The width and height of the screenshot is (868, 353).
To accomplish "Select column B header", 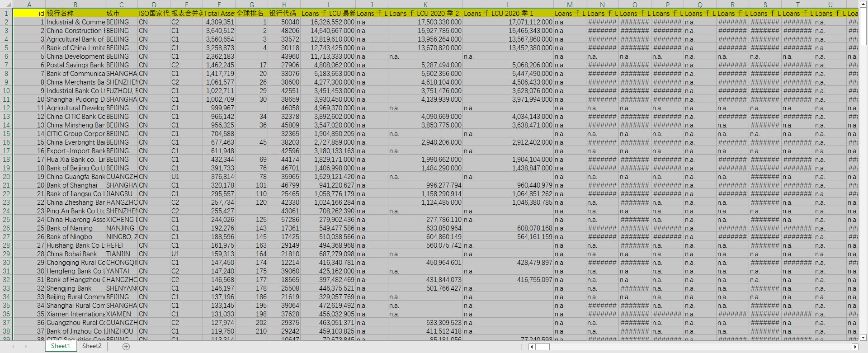I will point(75,5).
